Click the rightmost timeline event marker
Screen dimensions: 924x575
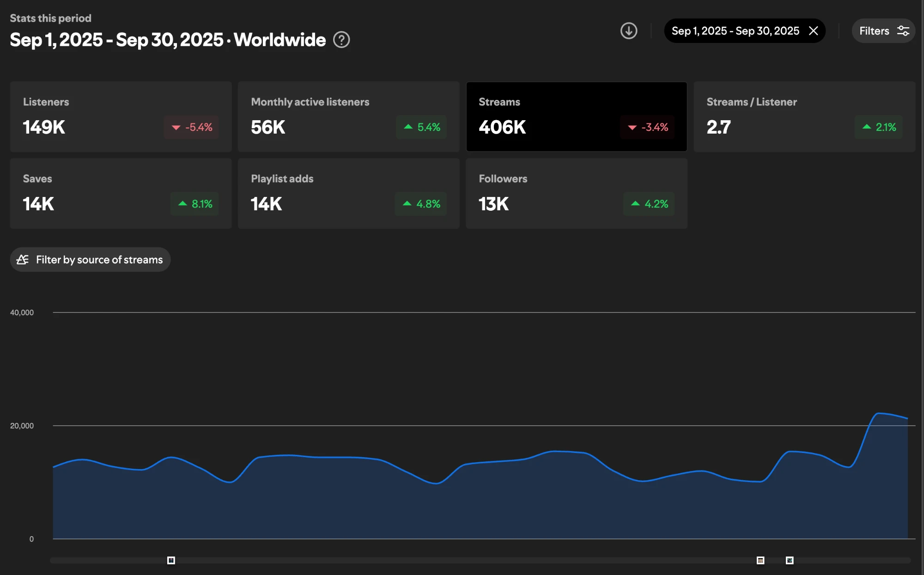coord(790,560)
